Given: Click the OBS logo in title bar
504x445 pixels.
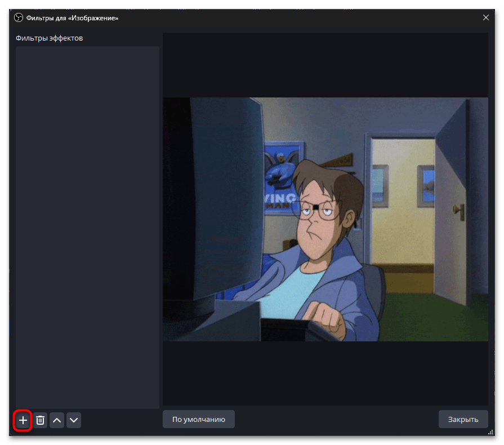Looking at the screenshot, I should tap(19, 17).
